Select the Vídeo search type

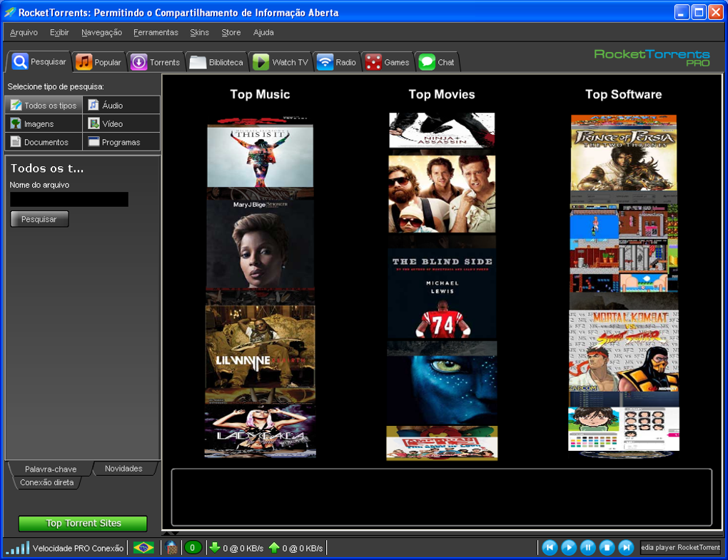coord(121,124)
